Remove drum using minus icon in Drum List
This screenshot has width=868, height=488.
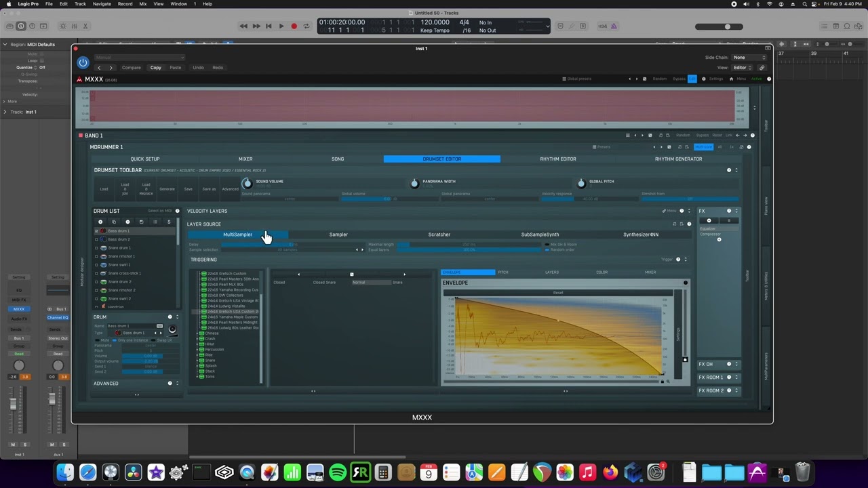[127, 222]
